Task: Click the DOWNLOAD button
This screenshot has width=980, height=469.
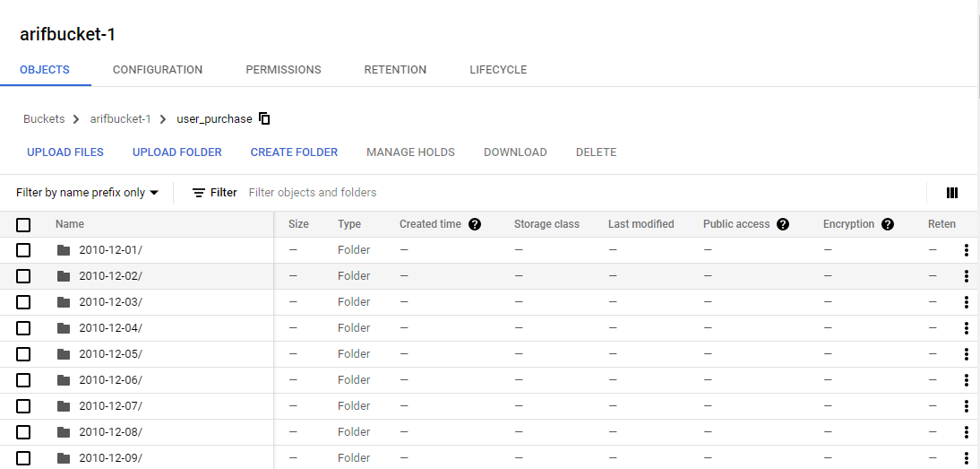Action: (x=515, y=152)
